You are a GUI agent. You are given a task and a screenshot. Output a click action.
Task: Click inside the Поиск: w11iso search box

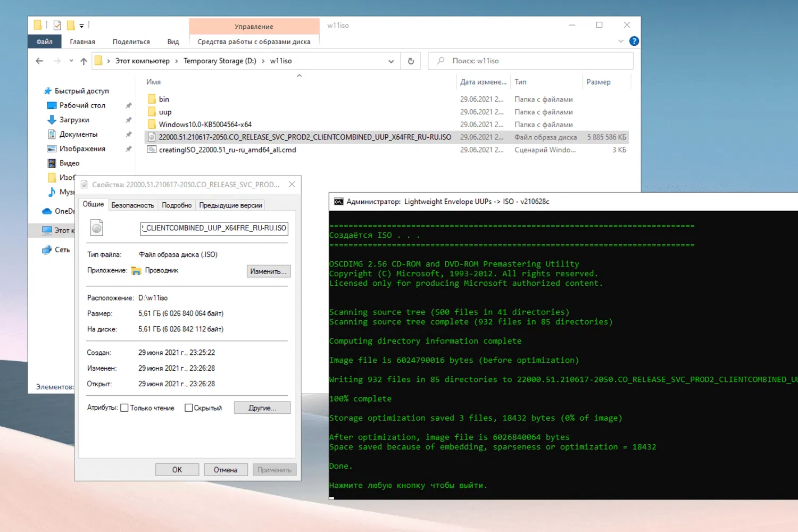530,61
